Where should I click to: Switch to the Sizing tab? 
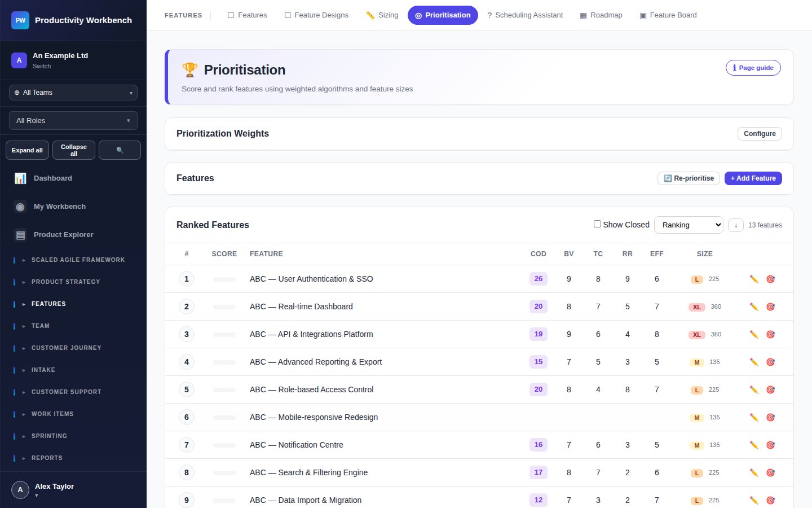click(x=382, y=15)
